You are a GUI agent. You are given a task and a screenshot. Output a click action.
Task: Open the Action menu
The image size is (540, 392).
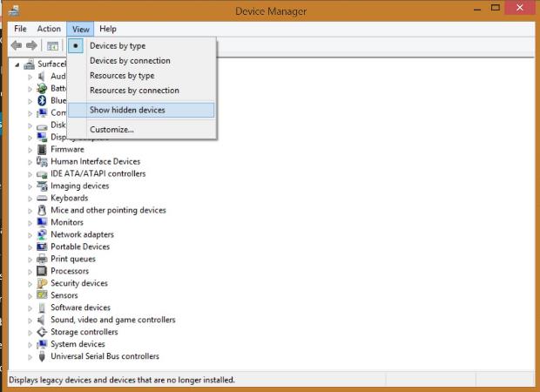[49, 29]
